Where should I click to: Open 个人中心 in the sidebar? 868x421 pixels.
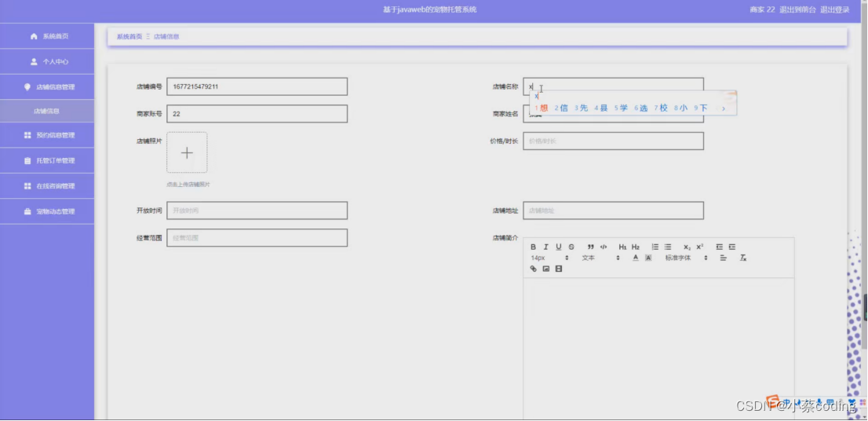(47, 61)
